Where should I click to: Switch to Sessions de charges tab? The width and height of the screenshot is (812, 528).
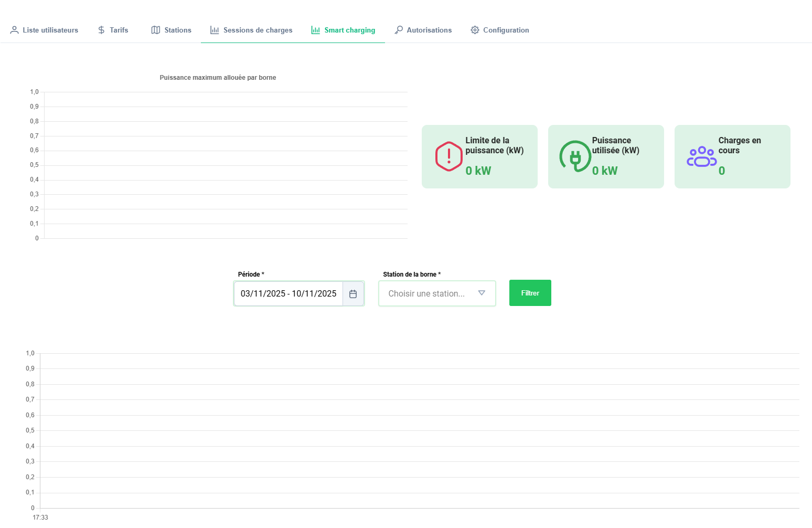tap(258, 30)
